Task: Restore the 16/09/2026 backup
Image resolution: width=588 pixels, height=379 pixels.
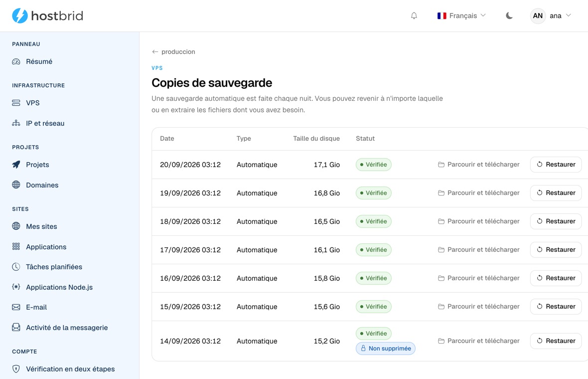Action: (556, 278)
